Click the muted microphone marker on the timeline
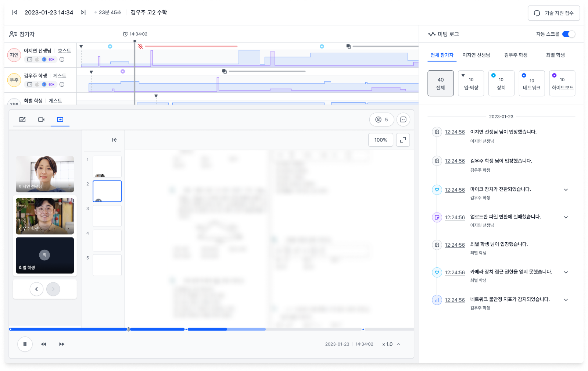The width and height of the screenshot is (588, 371). (140, 46)
